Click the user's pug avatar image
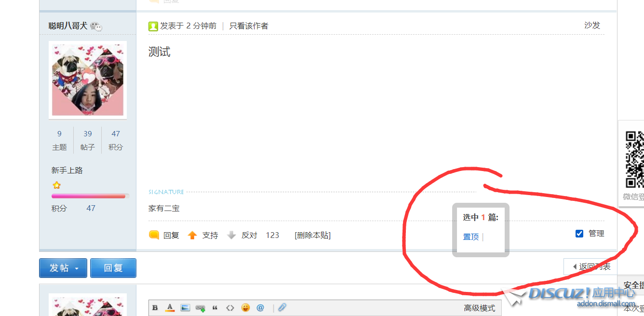Screen dimensions: 644x316 tap(88, 79)
